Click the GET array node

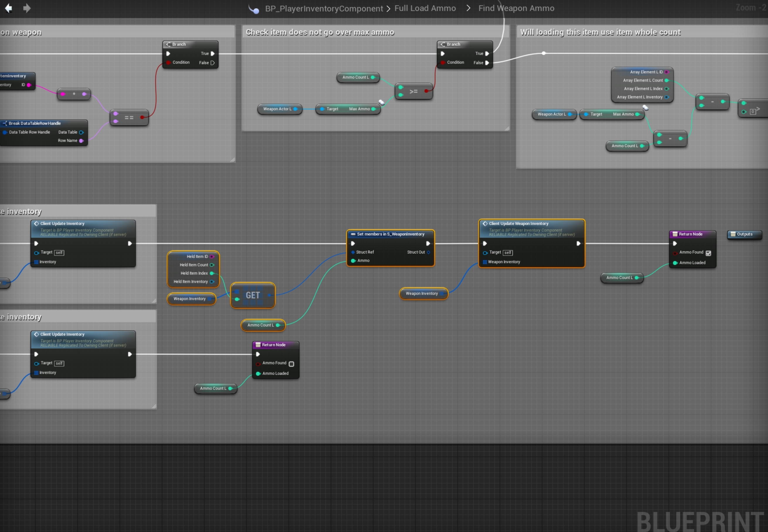point(252,295)
